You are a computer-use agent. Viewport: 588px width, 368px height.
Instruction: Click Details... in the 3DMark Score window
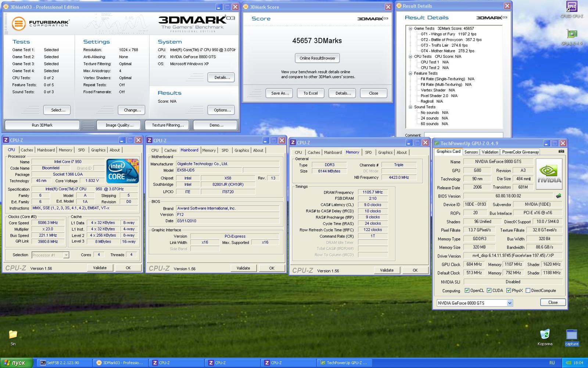click(x=343, y=93)
